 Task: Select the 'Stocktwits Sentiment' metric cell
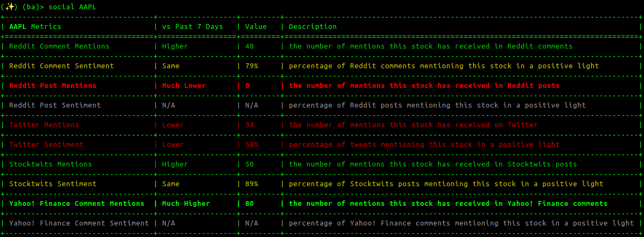click(52, 184)
